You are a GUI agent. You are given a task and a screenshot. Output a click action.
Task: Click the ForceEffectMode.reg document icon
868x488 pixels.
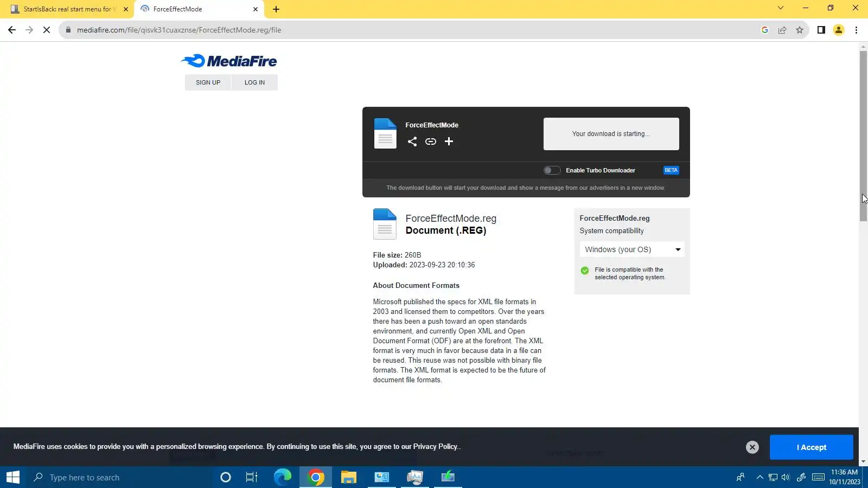(385, 224)
